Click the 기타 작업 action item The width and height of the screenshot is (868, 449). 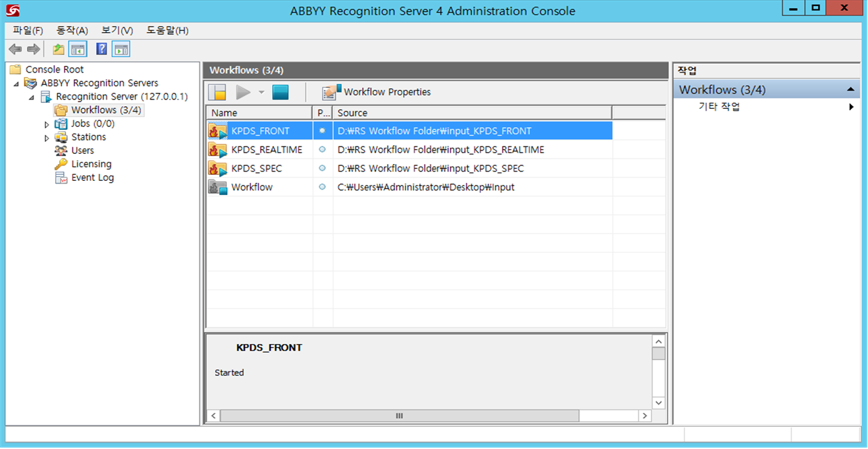point(720,107)
